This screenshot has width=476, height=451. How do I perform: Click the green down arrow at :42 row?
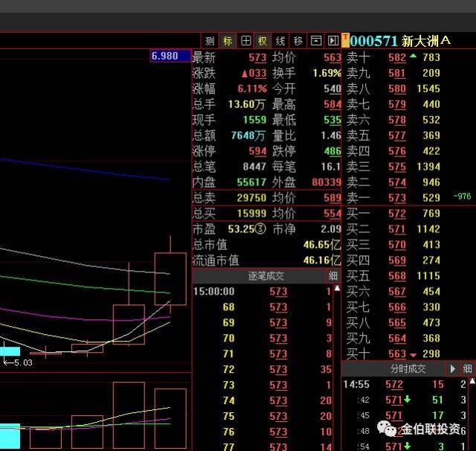(x=408, y=400)
